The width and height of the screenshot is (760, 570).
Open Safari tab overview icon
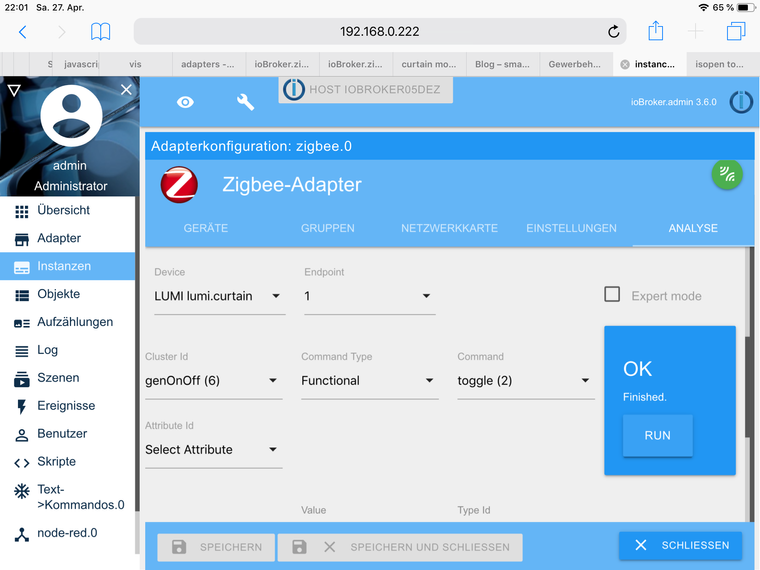[736, 32]
